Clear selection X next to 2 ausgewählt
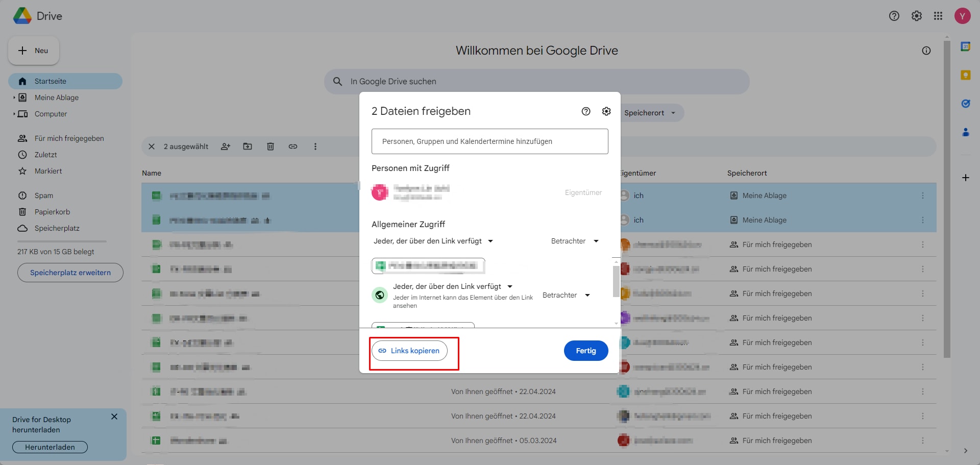Screen dimensions: 980x465 [152, 146]
